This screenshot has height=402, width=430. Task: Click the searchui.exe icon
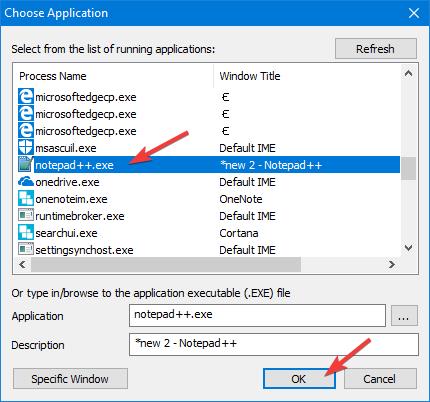26,233
